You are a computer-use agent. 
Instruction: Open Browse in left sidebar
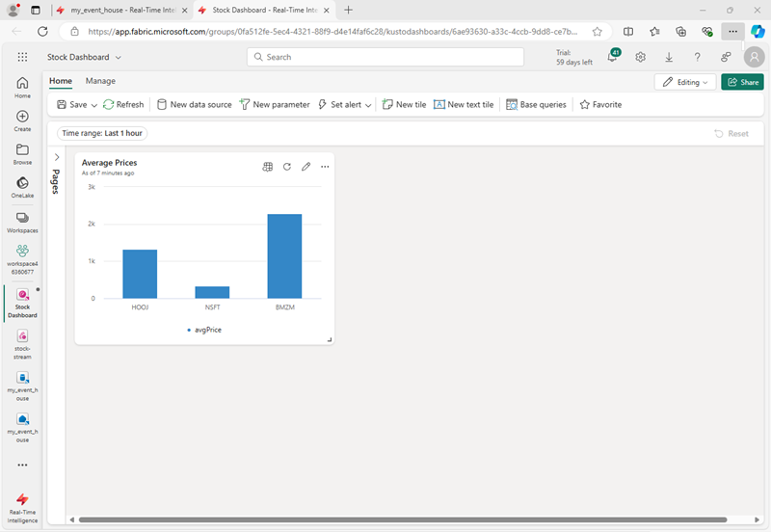point(22,154)
